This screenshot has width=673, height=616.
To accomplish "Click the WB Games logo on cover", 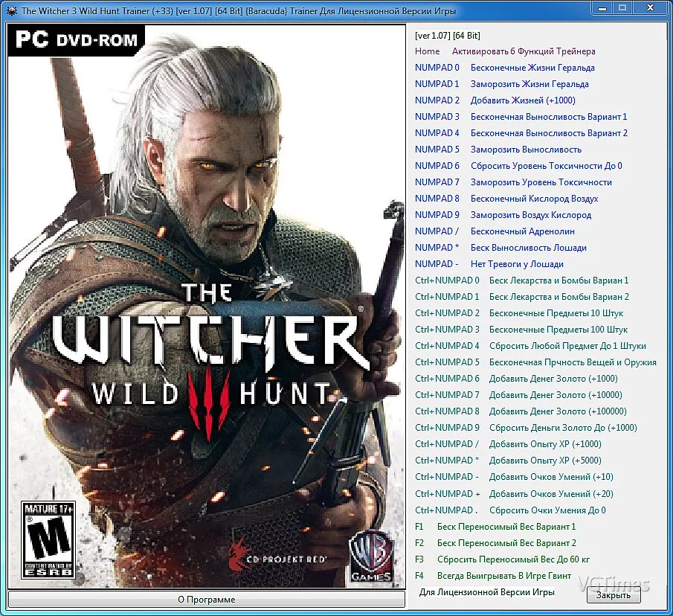I will coord(371,556).
